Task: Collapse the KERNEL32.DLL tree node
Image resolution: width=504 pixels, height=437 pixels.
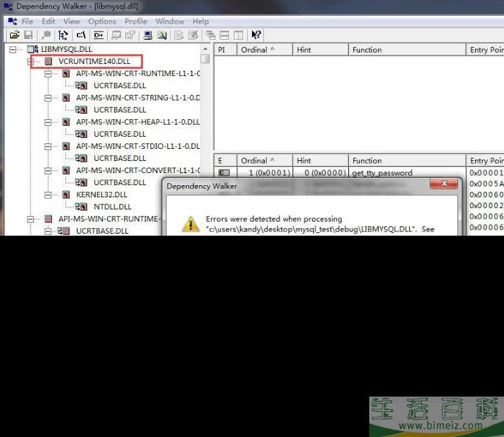Action: (48, 195)
